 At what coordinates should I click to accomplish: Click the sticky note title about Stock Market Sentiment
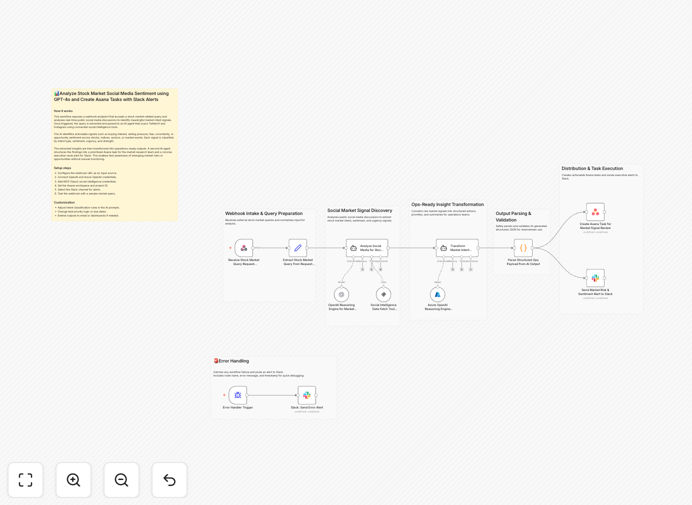coord(111,96)
